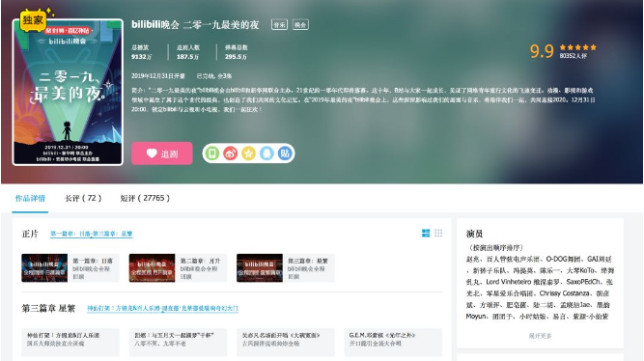The width and height of the screenshot is (644, 361).
Task: Switch to the 短评 (27765) tab
Action: 145,199
